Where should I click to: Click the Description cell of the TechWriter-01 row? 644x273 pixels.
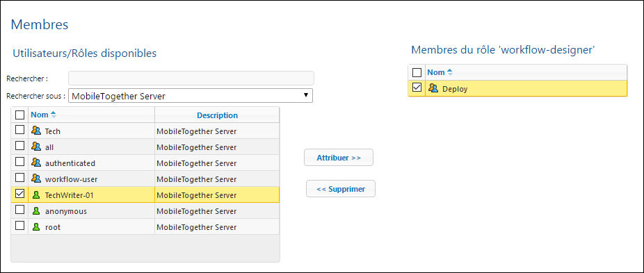(x=217, y=195)
